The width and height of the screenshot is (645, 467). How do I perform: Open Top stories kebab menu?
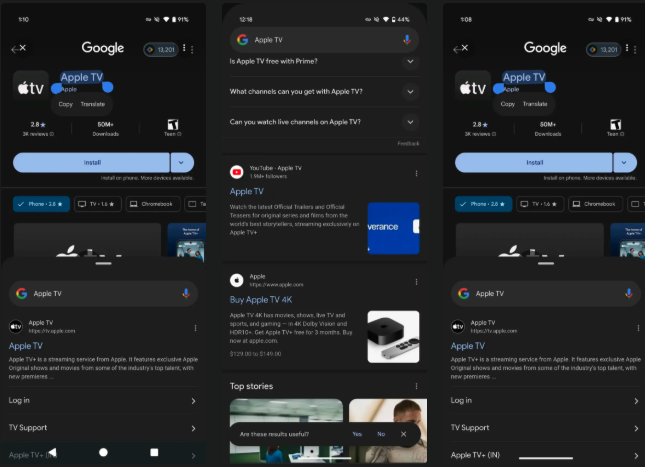point(416,386)
